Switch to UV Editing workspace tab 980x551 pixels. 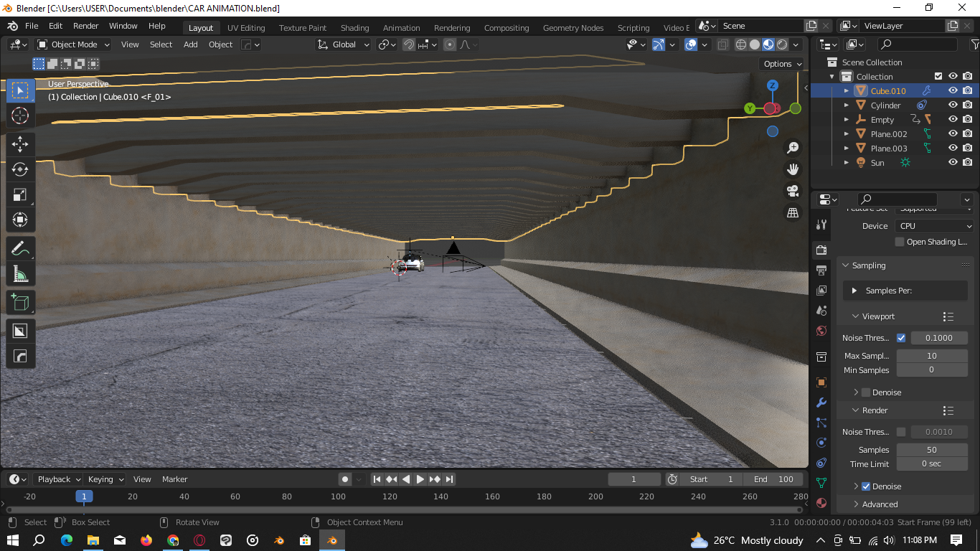pyautogui.click(x=246, y=28)
